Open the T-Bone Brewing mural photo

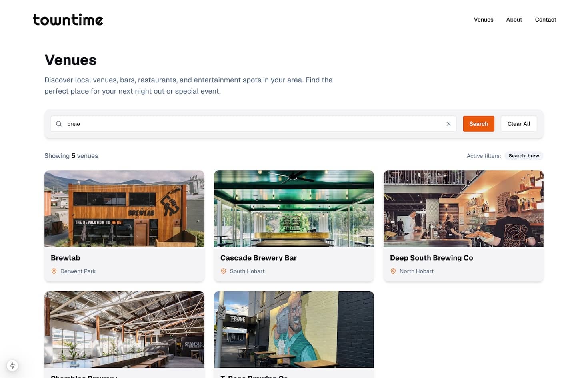click(x=294, y=329)
